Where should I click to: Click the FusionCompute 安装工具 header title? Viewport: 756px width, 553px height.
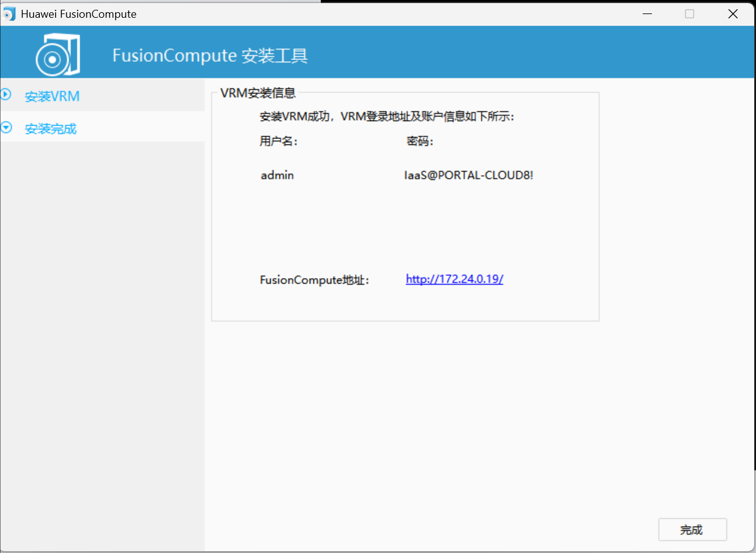point(210,56)
